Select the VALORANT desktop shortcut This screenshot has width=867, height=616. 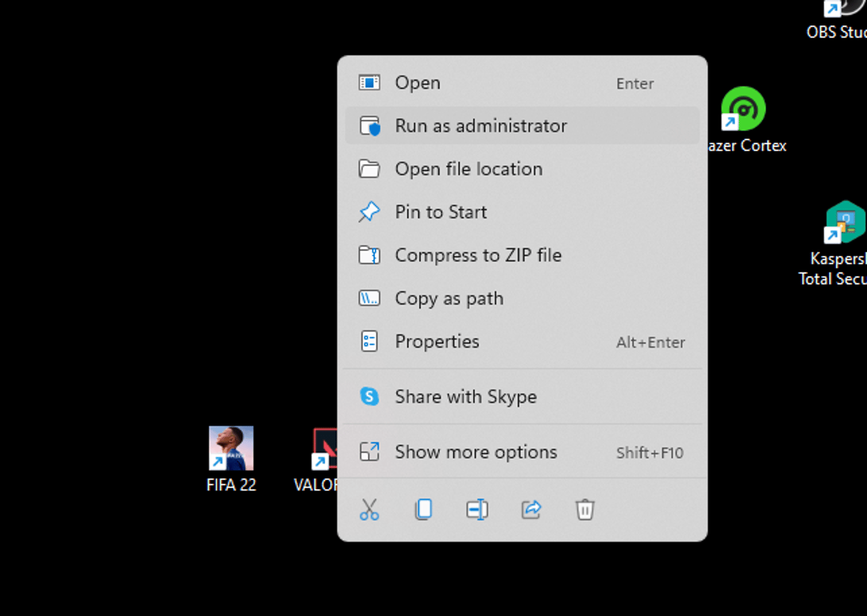click(x=316, y=459)
